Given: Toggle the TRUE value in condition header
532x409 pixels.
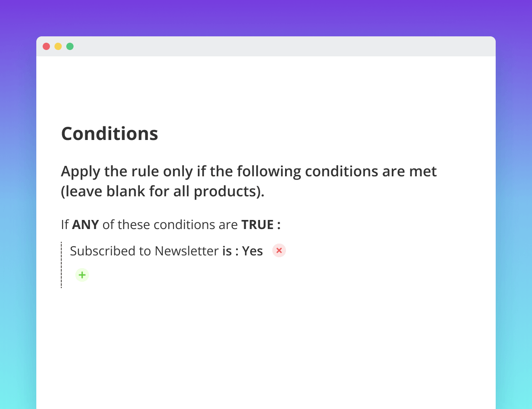Looking at the screenshot, I should point(257,224).
